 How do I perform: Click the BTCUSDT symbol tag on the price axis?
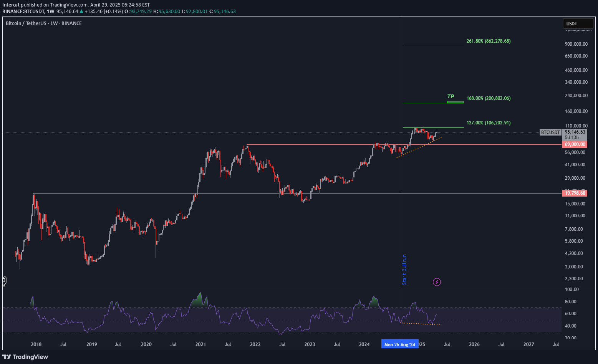click(x=550, y=132)
